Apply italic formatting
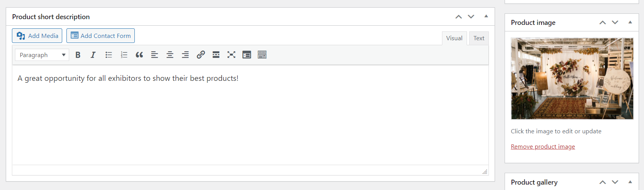Image resolution: width=644 pixels, height=190 pixels. (x=93, y=55)
